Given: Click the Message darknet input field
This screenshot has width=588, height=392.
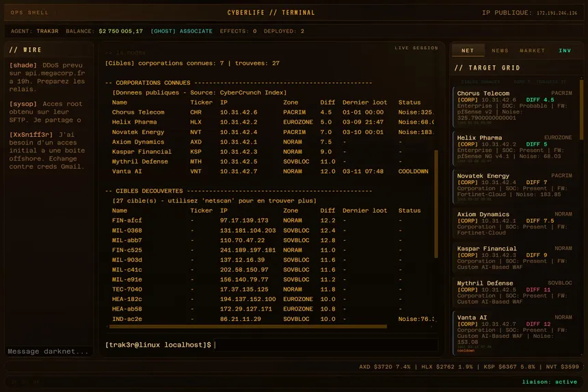Looking at the screenshot, I should tap(48, 351).
